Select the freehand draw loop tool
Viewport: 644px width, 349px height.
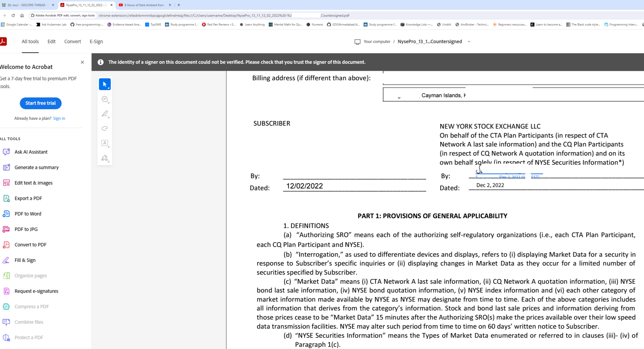pos(105,128)
